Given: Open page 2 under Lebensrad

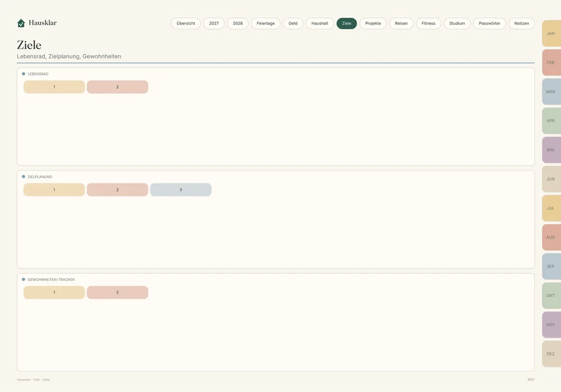Looking at the screenshot, I should (x=117, y=87).
